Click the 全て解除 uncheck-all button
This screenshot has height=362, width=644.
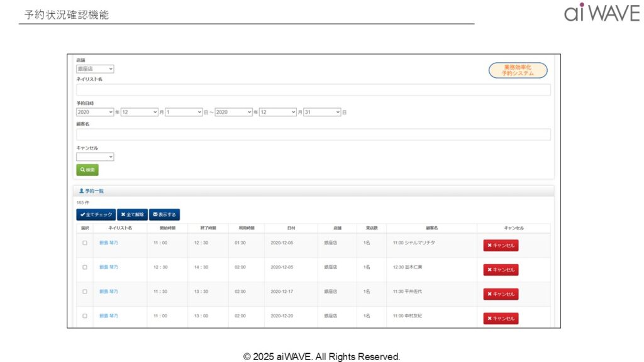[132, 214]
